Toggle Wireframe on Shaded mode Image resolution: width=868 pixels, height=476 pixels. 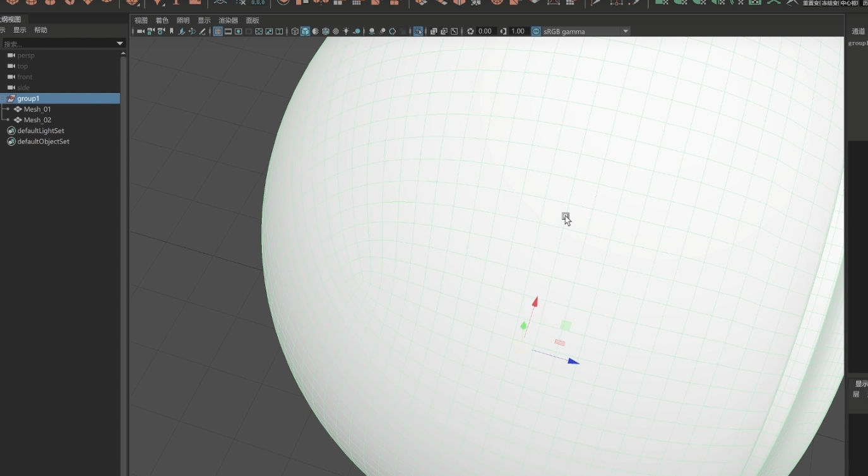point(325,31)
